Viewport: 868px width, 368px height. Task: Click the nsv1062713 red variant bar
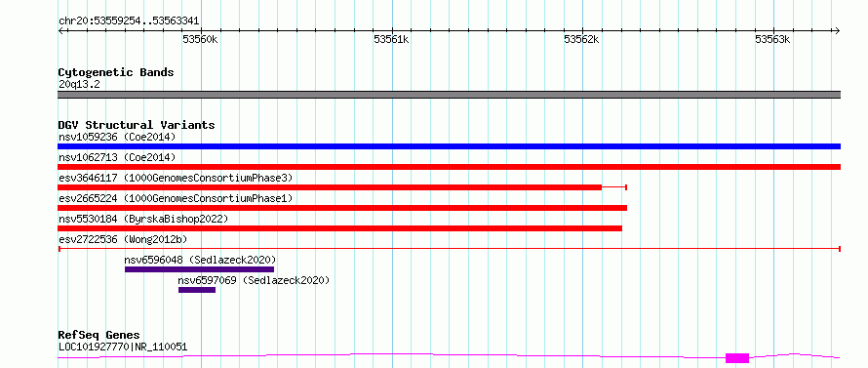click(x=449, y=167)
